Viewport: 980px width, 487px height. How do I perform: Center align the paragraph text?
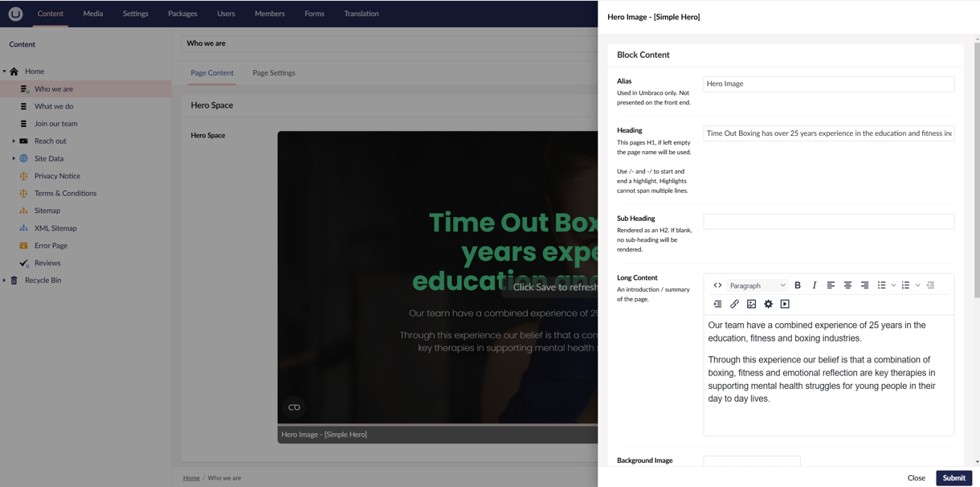coord(848,284)
